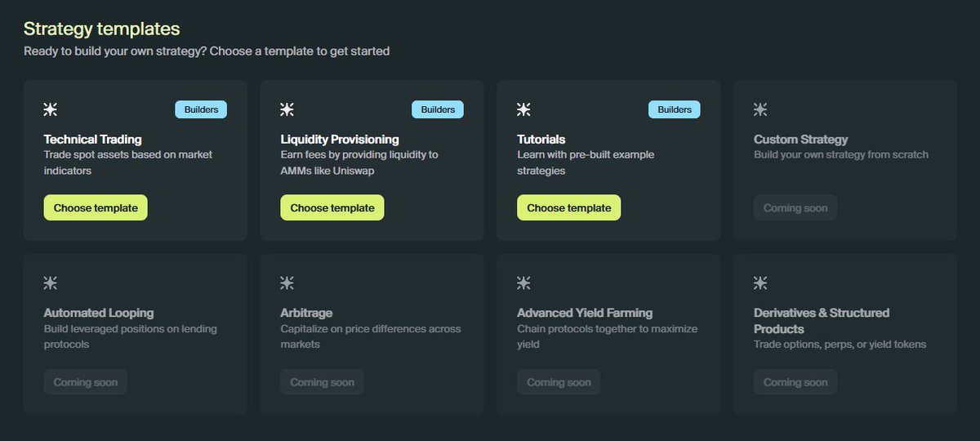980x441 pixels.
Task: Click the Builders badge on Liquidity Provisioning
Action: coord(438,109)
